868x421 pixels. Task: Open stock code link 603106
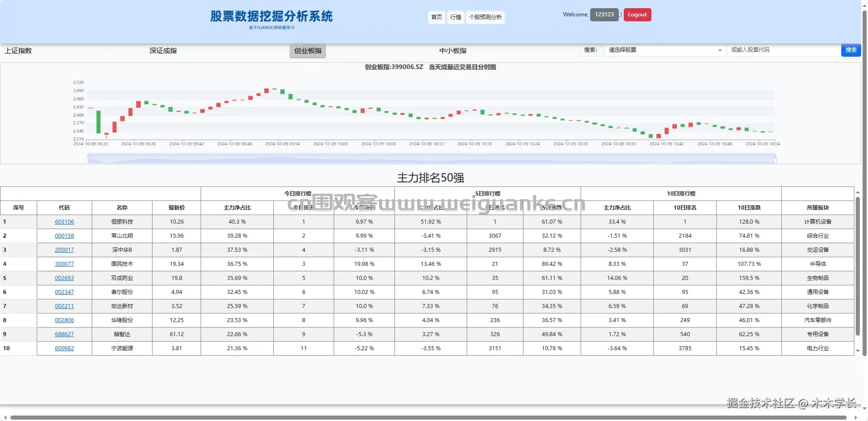pyautogui.click(x=64, y=222)
